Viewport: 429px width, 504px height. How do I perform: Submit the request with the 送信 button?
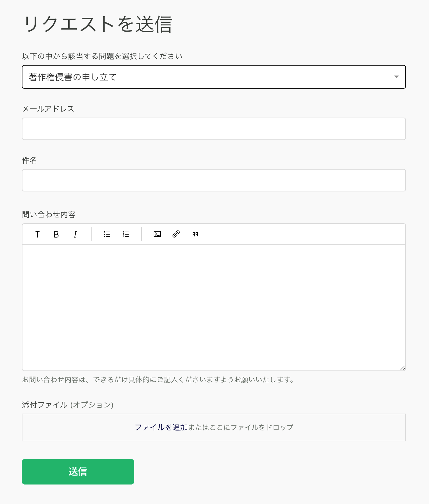[x=78, y=472]
